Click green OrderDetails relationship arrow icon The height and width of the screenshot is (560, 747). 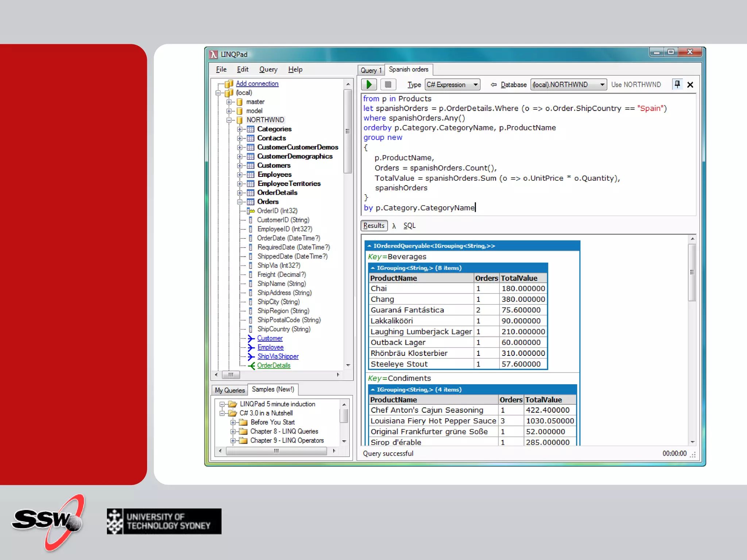(x=251, y=366)
